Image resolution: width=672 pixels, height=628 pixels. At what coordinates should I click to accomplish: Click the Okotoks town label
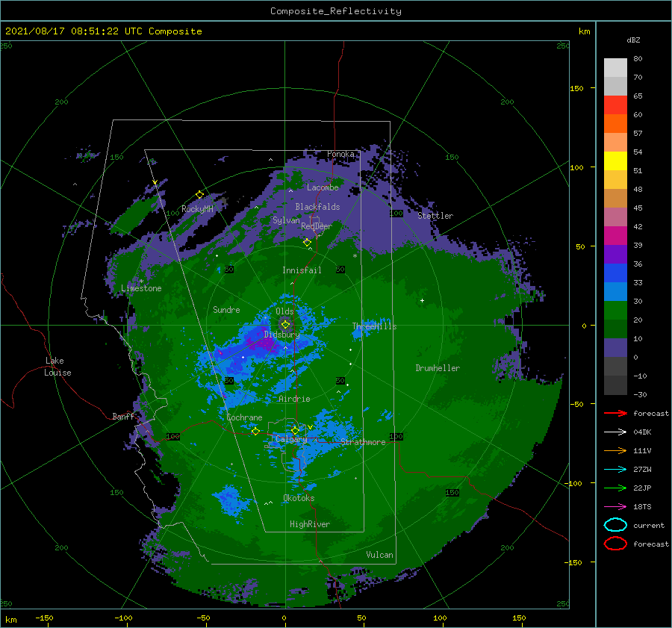point(299,497)
